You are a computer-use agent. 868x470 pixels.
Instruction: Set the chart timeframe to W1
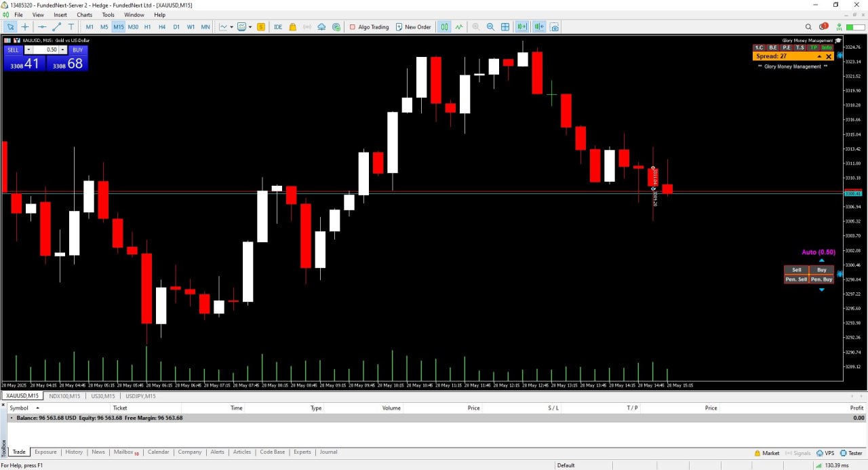pyautogui.click(x=191, y=27)
